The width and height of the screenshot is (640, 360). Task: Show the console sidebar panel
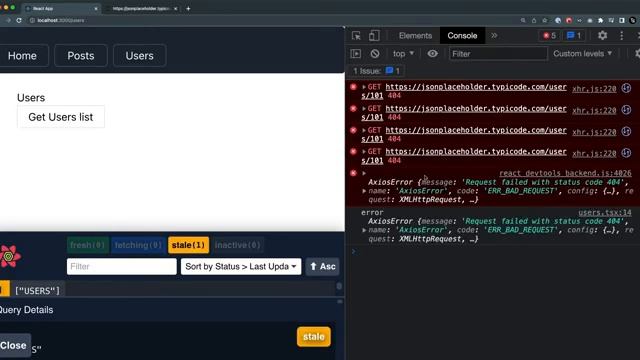click(x=356, y=53)
